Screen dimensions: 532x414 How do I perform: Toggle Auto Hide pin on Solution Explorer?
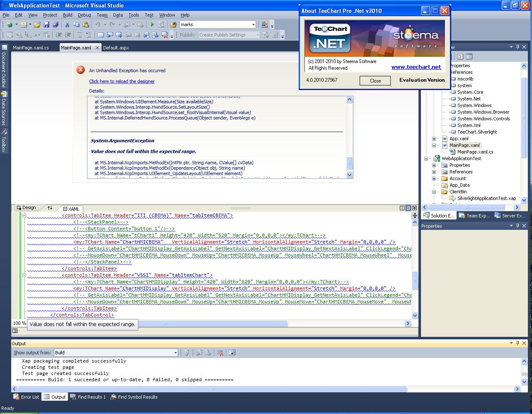517,47
